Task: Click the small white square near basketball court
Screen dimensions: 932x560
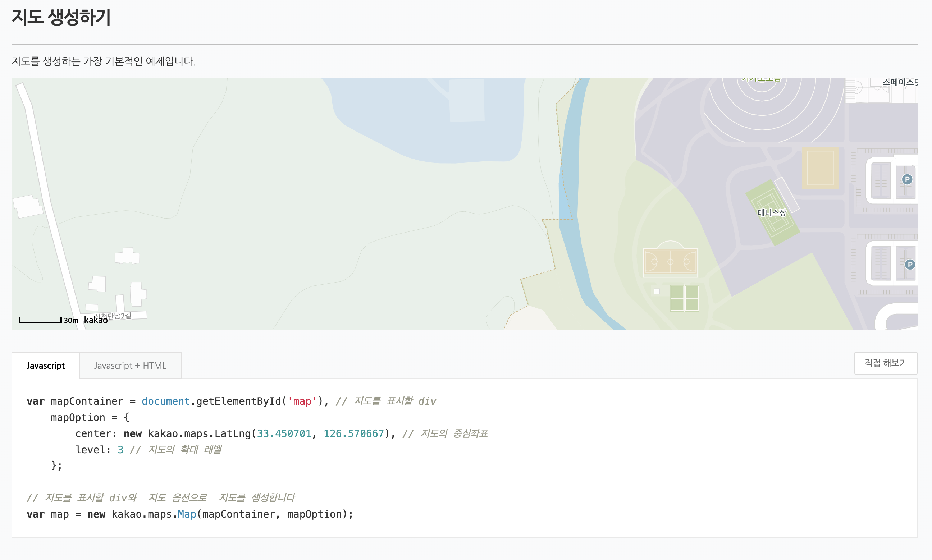Action: pos(657,291)
